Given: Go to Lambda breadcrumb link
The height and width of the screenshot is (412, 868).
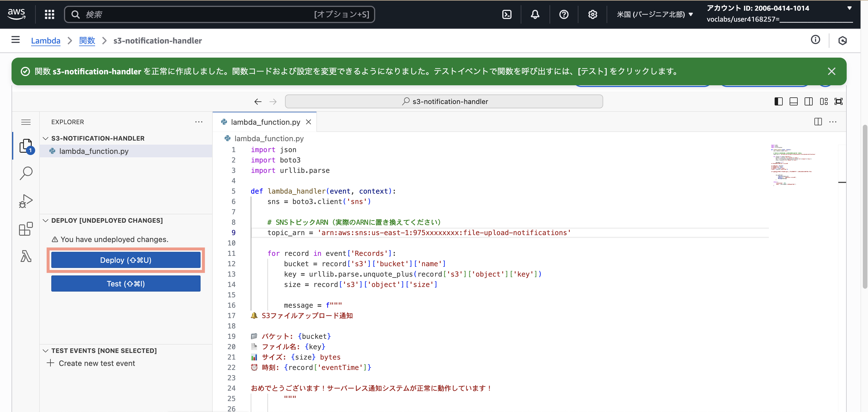Looking at the screenshot, I should (46, 40).
